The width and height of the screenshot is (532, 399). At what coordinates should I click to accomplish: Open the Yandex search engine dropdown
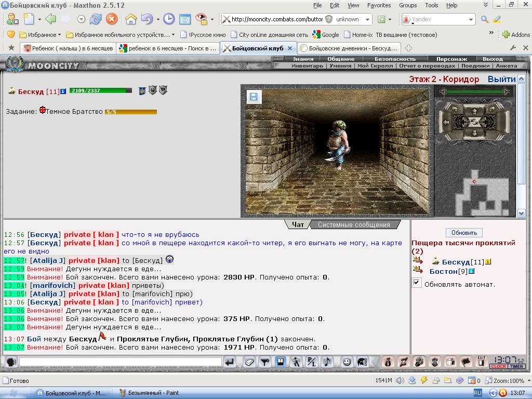[471, 19]
